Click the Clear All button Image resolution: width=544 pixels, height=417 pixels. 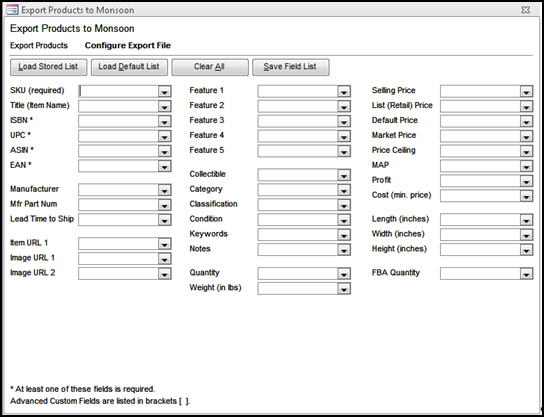pos(210,67)
